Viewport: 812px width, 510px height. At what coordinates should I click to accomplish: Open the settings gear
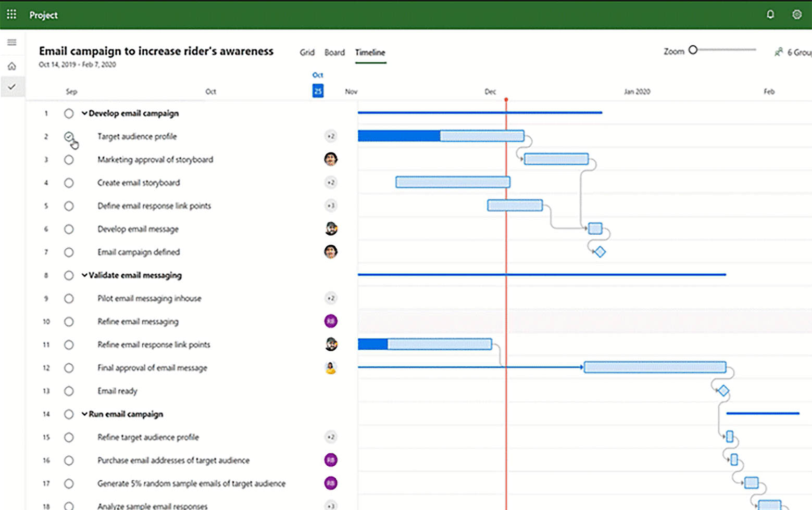coord(796,15)
